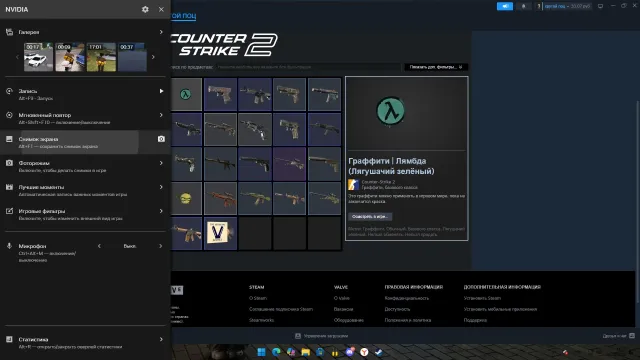This screenshot has height=360, width=640.
Task: Select the Lambda graffiti inventory item
Action: (x=186, y=94)
